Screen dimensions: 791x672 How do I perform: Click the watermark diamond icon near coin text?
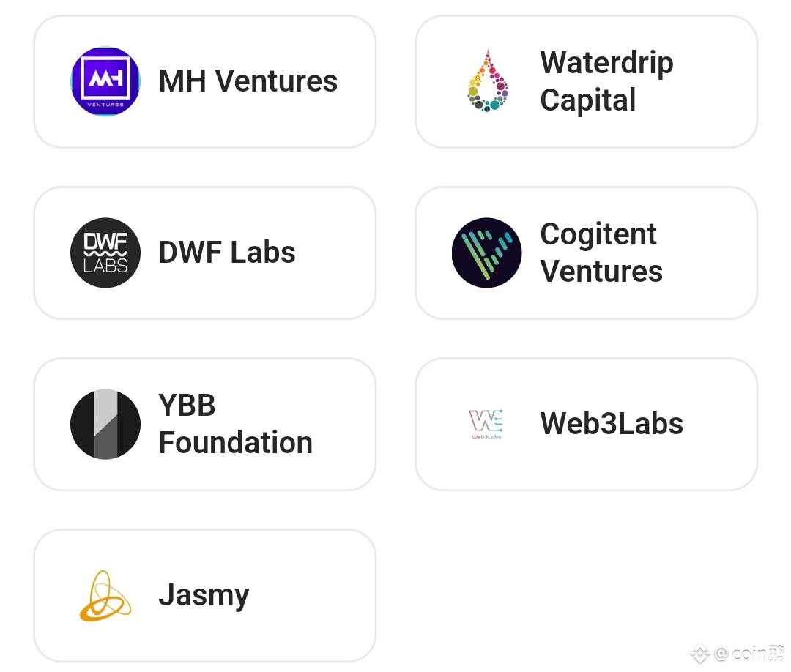point(699,654)
